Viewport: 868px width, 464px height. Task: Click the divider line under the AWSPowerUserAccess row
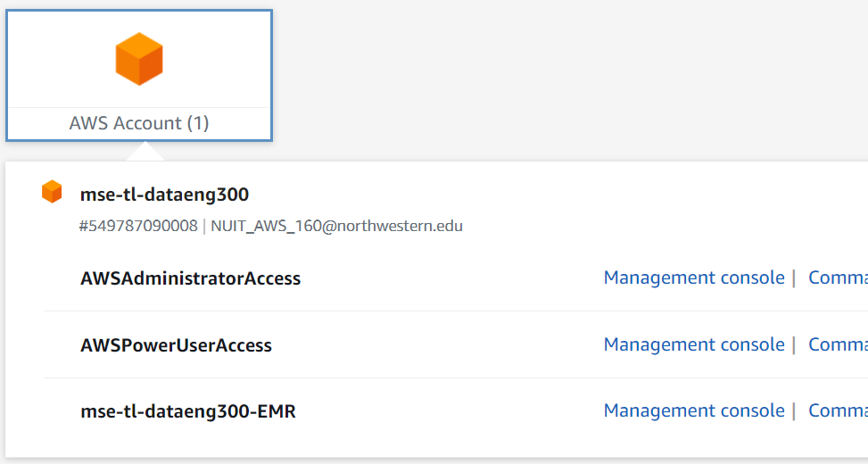tap(446, 377)
